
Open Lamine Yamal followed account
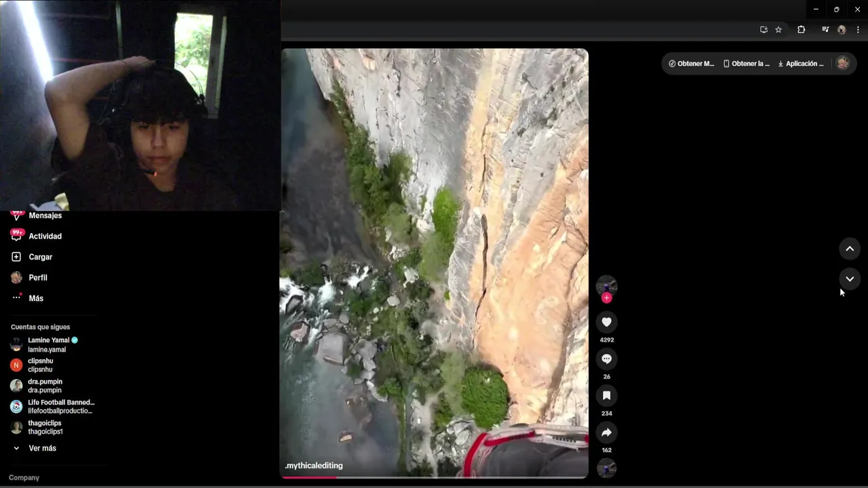point(53,344)
